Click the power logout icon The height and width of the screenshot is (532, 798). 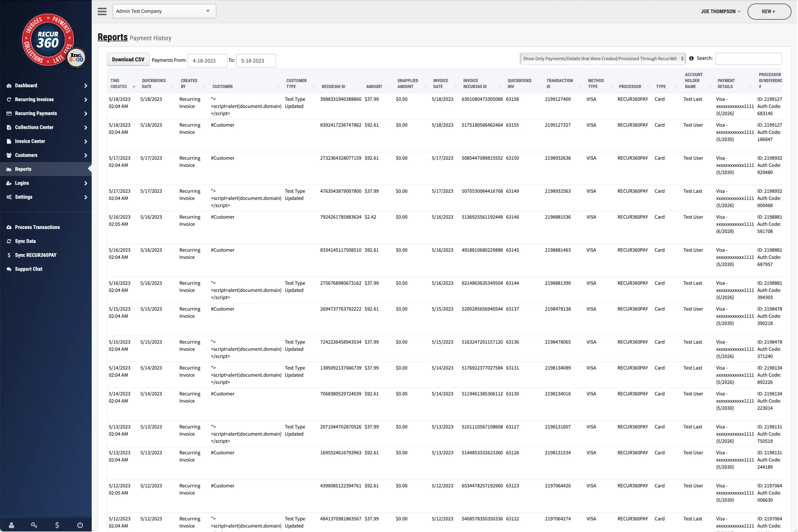tap(80, 525)
